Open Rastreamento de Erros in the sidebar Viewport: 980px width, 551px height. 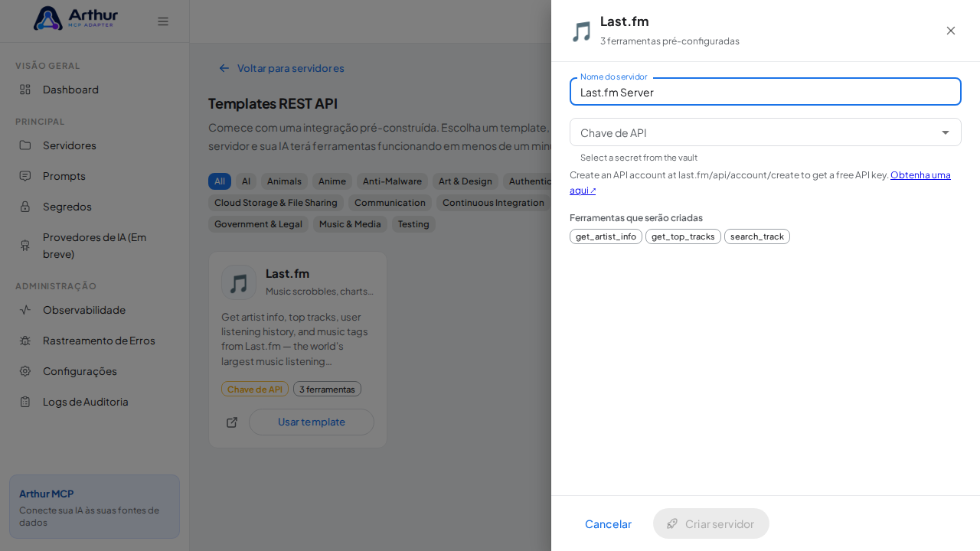pos(94,341)
